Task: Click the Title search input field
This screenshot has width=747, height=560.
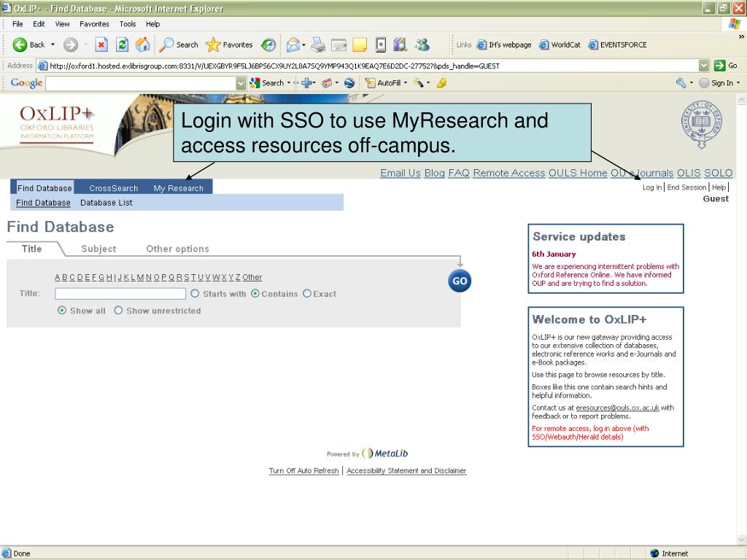Action: point(120,294)
